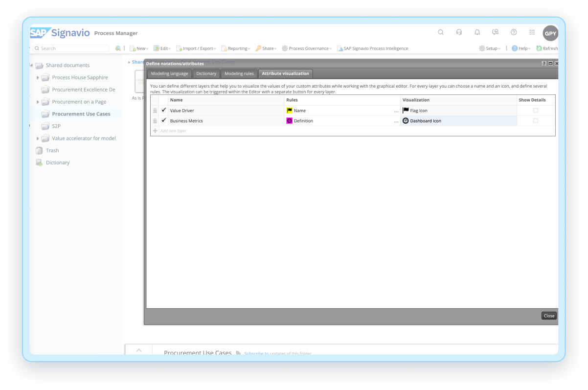
Task: Click the search magnifier icon in header
Action: point(441,32)
